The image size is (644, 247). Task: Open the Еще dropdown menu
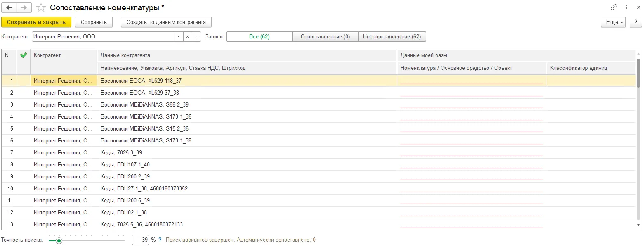point(613,22)
